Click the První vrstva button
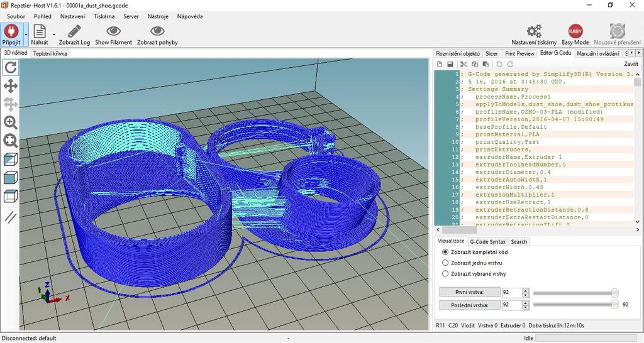 coord(469,292)
